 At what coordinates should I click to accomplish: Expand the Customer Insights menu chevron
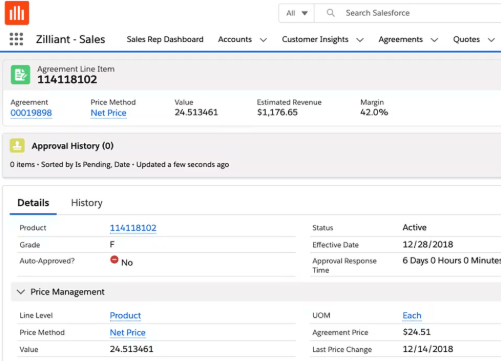360,40
